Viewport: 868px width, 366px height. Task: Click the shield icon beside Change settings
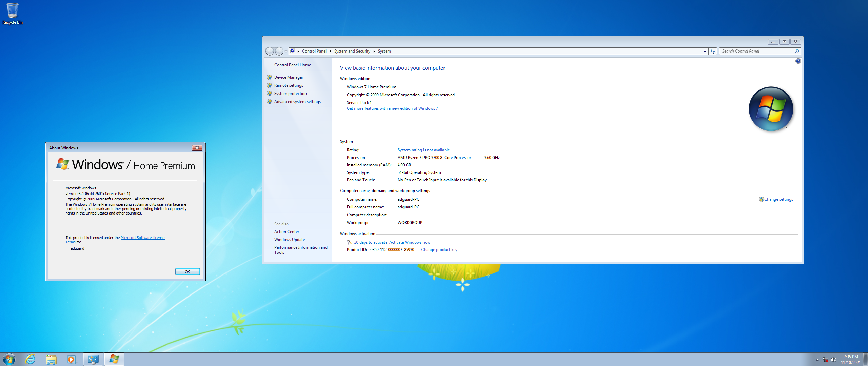click(761, 199)
